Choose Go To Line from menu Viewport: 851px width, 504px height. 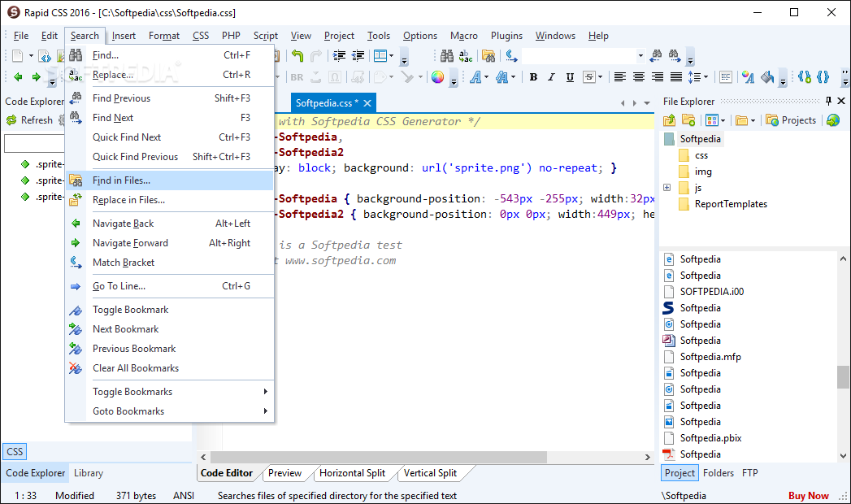click(169, 286)
